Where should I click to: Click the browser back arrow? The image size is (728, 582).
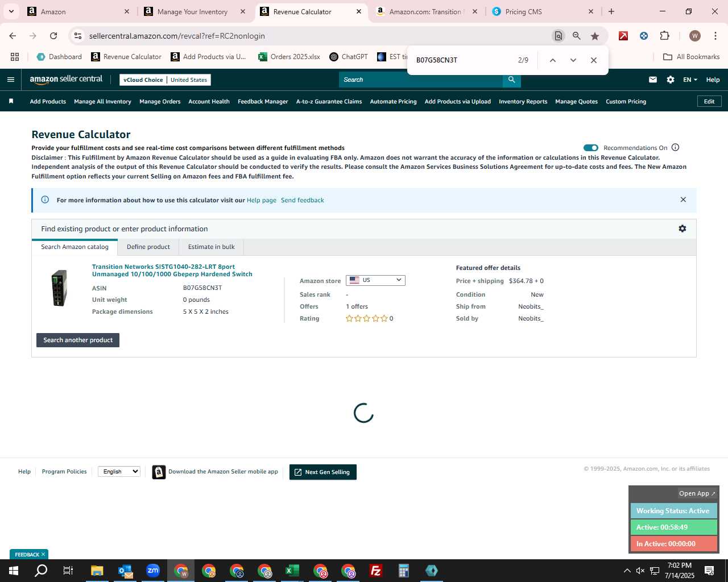13,36
